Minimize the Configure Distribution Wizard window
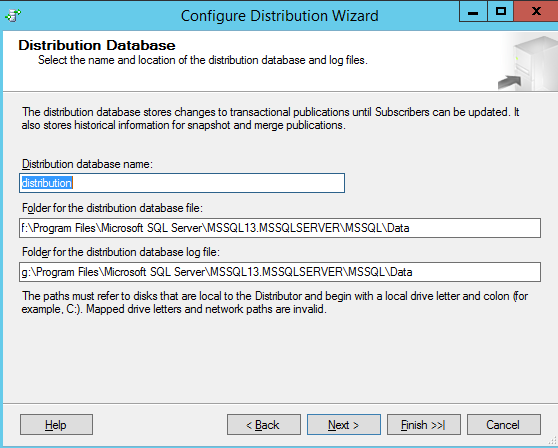 click(473, 12)
